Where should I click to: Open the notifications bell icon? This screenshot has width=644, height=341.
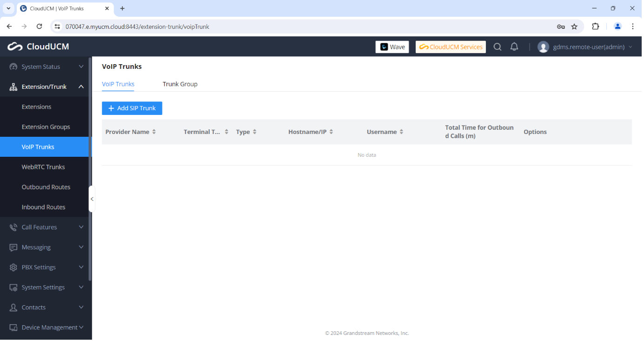[514, 47]
